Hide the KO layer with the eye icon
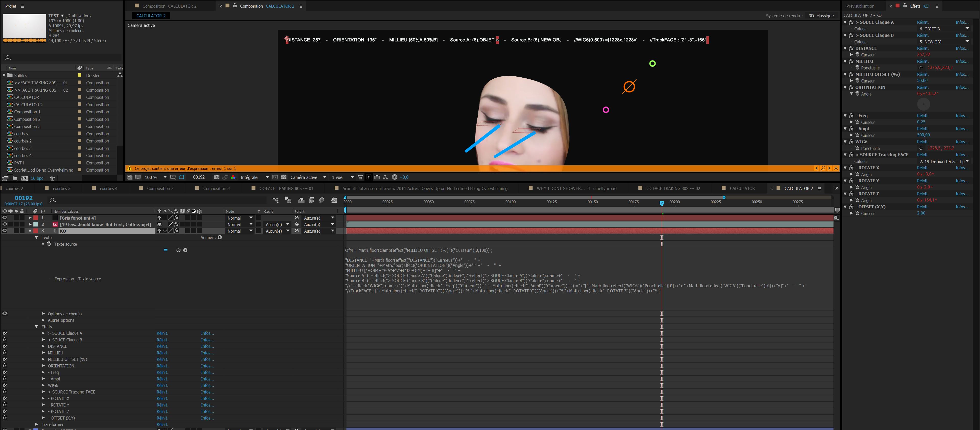This screenshot has height=430, width=980. [5, 231]
